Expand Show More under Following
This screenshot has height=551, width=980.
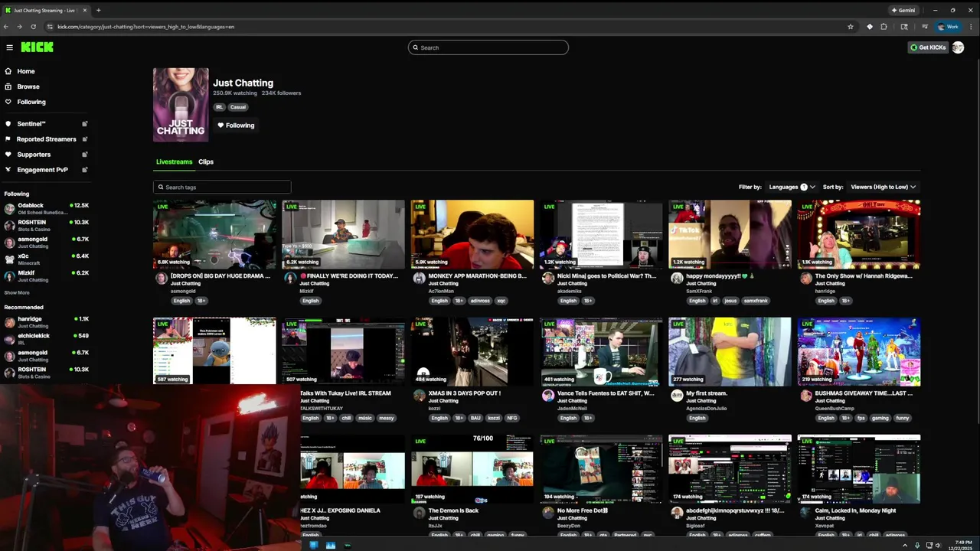(17, 292)
